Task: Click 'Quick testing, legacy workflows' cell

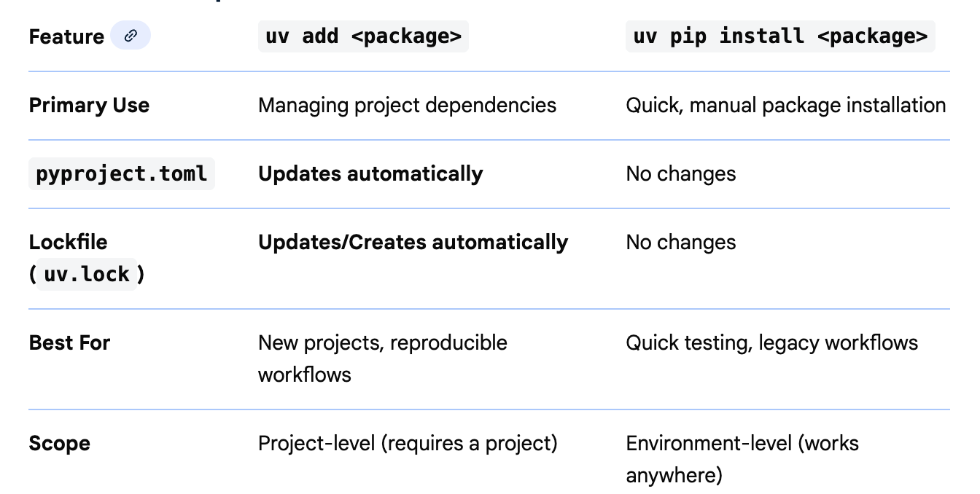Action: point(771,342)
